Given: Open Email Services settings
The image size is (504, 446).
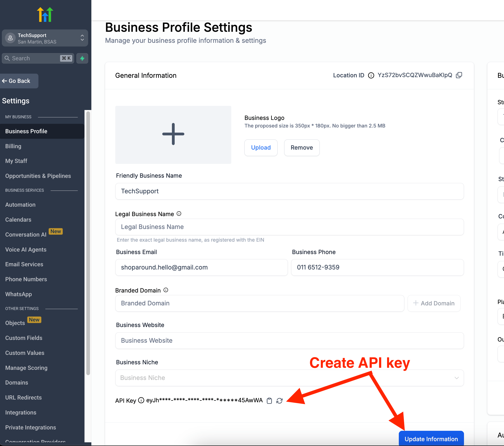Looking at the screenshot, I should [x=24, y=264].
